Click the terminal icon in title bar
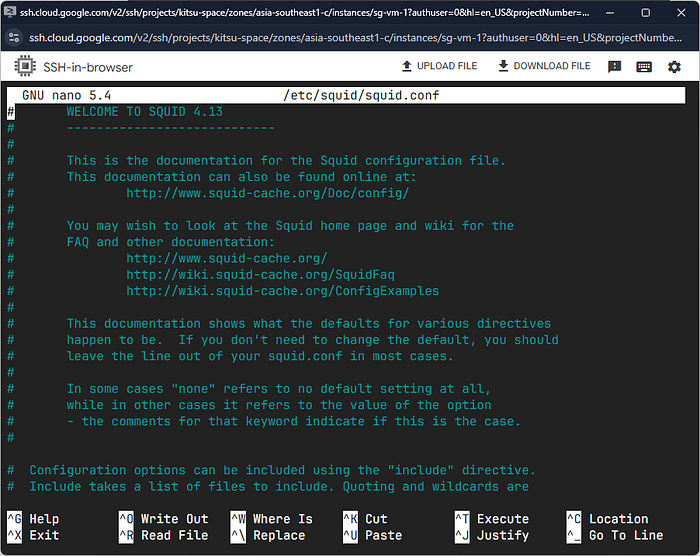700x556 pixels. pos(10,12)
